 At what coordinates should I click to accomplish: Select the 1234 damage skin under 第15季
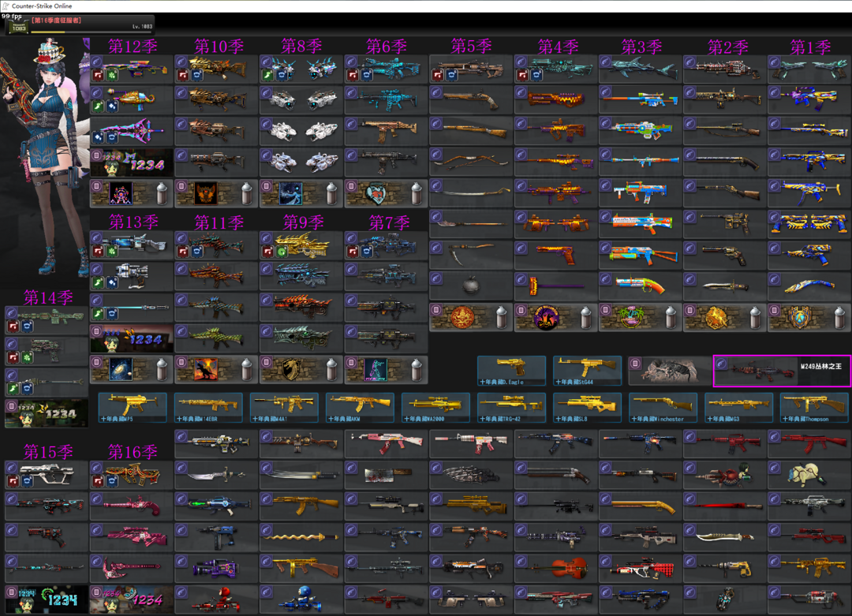47,599
